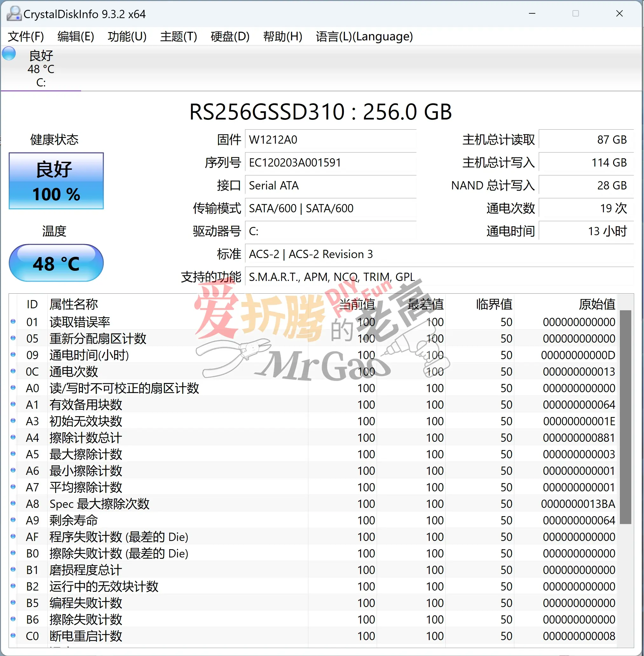Click the serial number field EC120203A001591
Image resolution: width=644 pixels, height=656 pixels.
tap(331, 163)
